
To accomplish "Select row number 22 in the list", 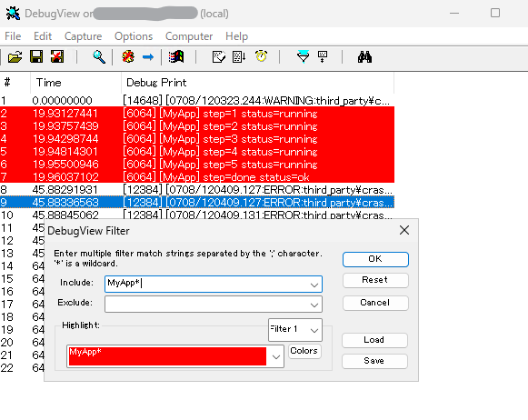I will (x=6, y=368).
